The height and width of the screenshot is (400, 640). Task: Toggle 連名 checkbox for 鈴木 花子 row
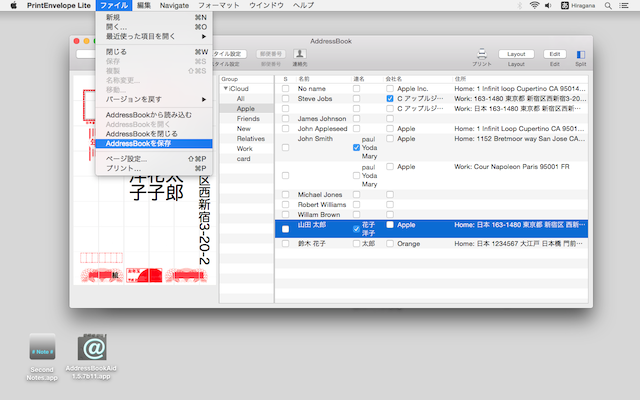(356, 244)
